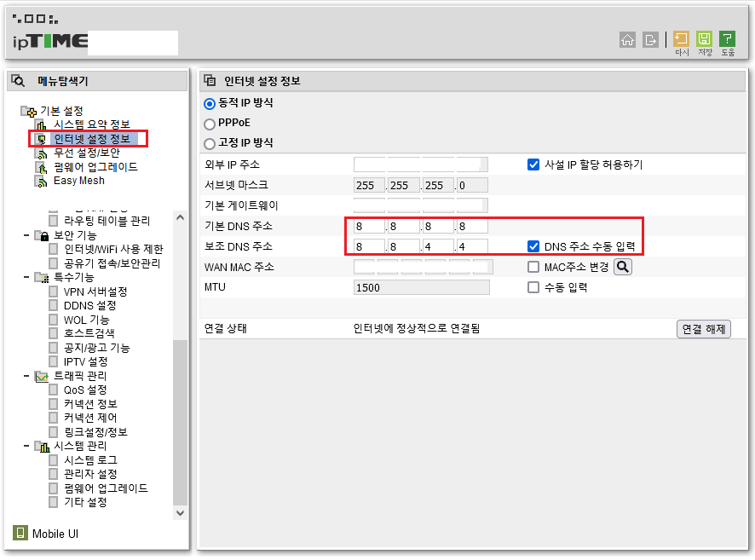Image resolution: width=755 pixels, height=560 pixels.
Task: Open 공유기 접속/보안관리 menu item
Action: pyautogui.click(x=112, y=263)
